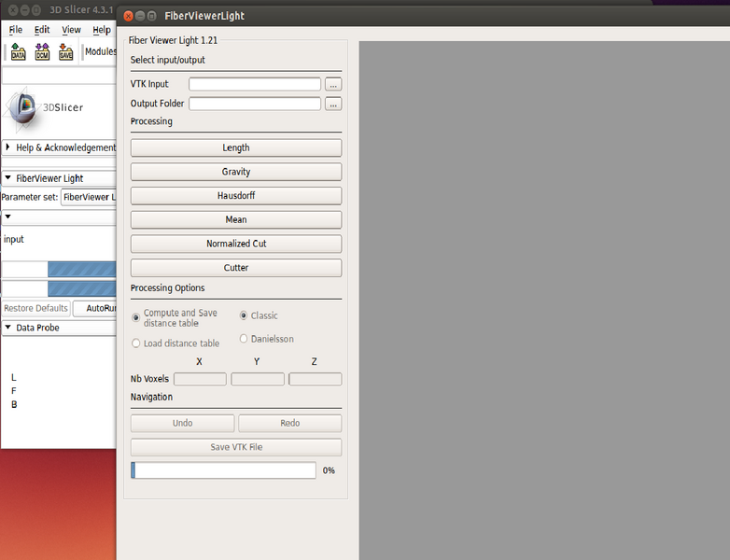Click the VTK Input text field
The width and height of the screenshot is (730, 560).
[x=255, y=84]
